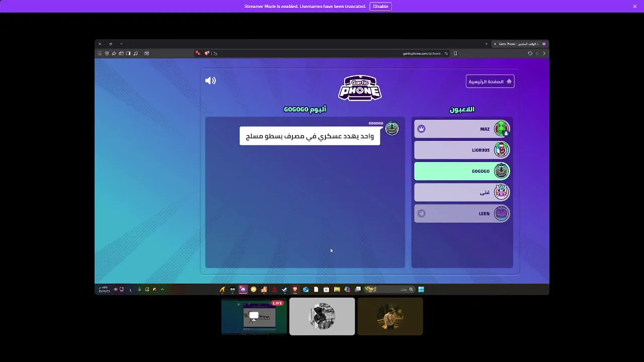Image resolution: width=644 pixels, height=362 pixels.
Task: Open Windows Start button in shared screen
Action: [421, 289]
